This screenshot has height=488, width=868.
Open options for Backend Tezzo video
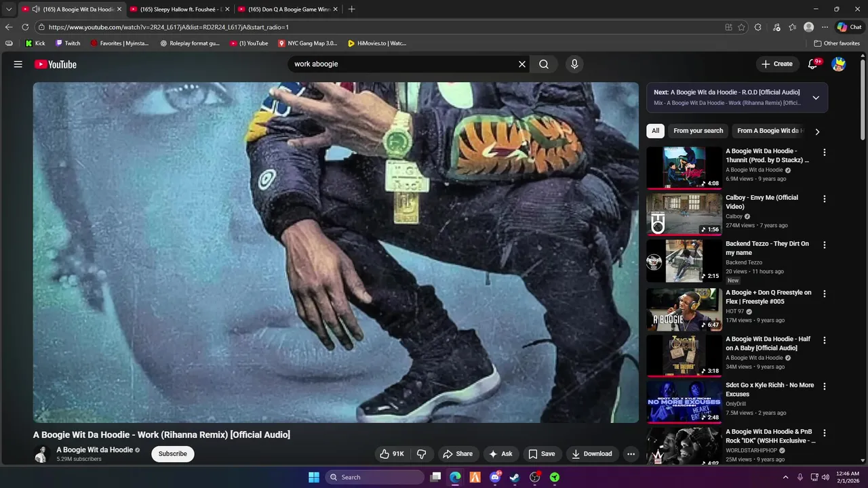pos(825,245)
